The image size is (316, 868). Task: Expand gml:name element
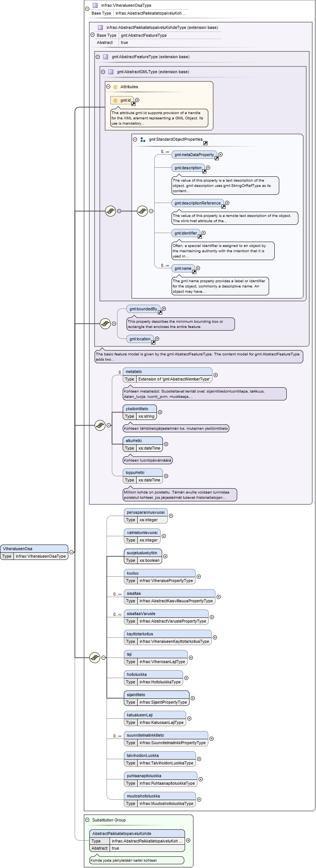pyautogui.click(x=198, y=268)
